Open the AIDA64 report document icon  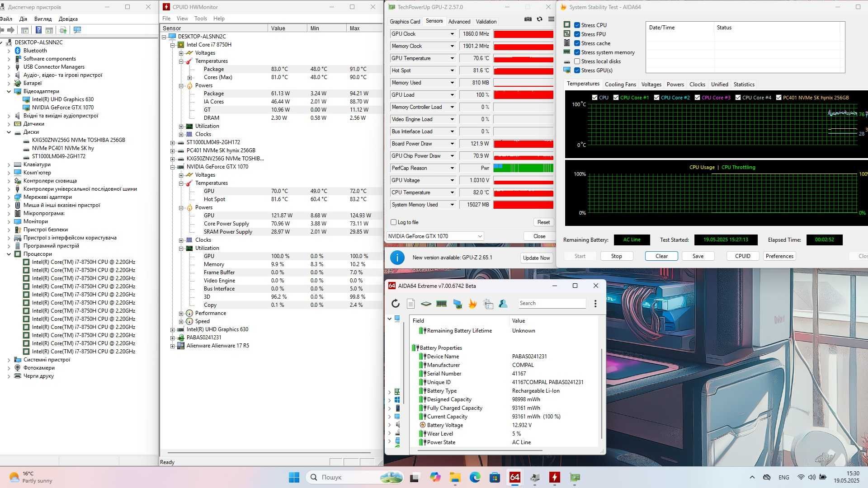click(x=411, y=304)
